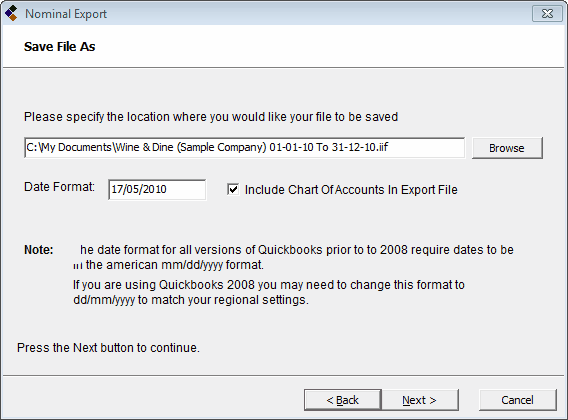Place cursor at the .iif extension in path
Screen dimensions: 568x420
pyautogui.click(x=382, y=147)
